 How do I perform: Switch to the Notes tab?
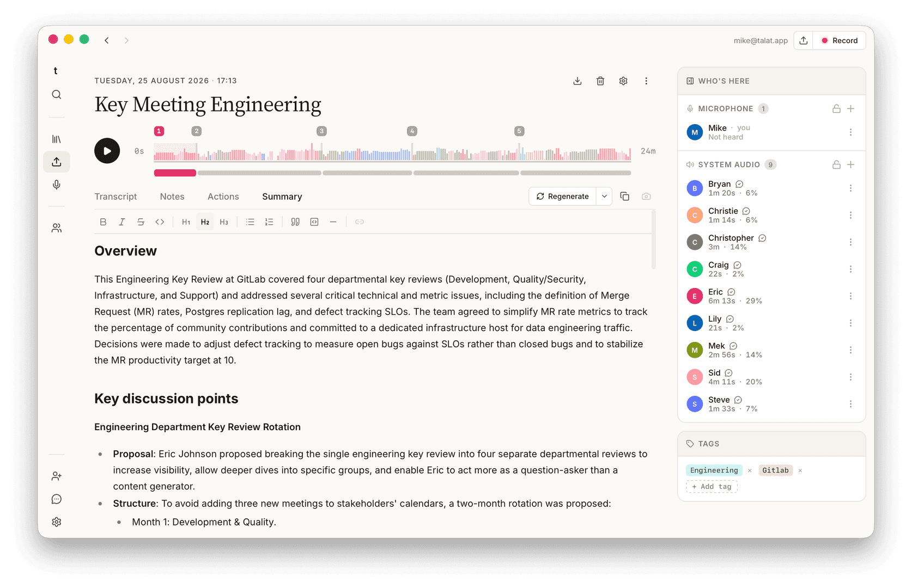pyautogui.click(x=172, y=197)
